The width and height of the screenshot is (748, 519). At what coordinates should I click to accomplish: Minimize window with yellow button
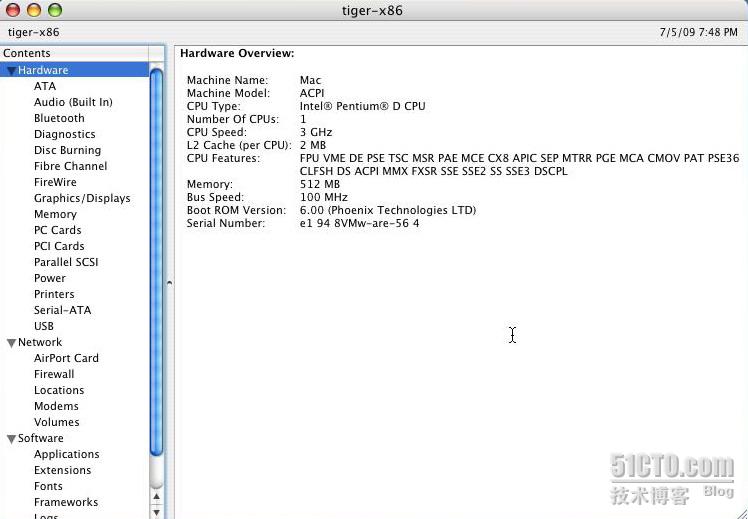pyautogui.click(x=34, y=10)
